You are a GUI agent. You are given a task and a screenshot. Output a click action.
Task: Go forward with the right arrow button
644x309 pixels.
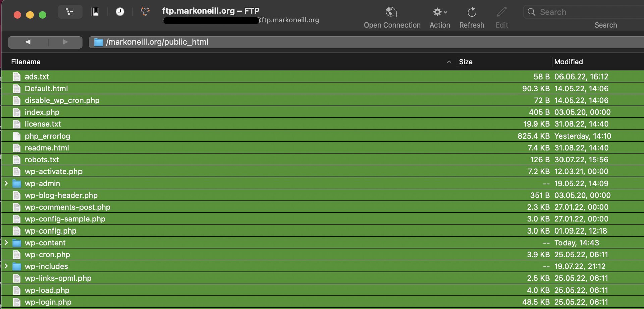65,42
